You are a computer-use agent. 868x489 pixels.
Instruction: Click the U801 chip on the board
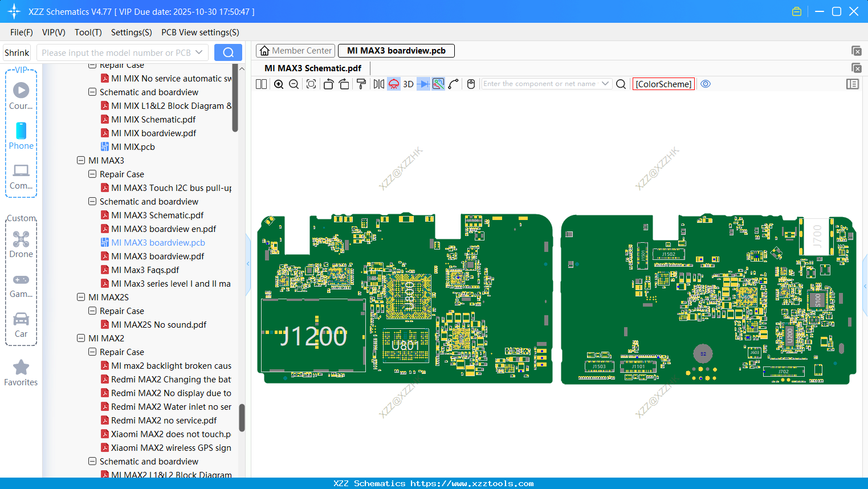point(405,345)
